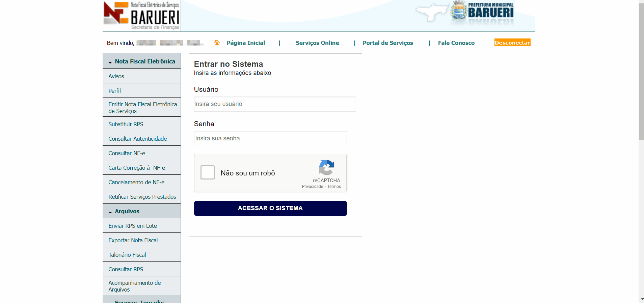Collapse the Nota Fiscal Eletrônica section
Image resolution: width=644 pixels, height=303 pixels.
click(x=141, y=61)
